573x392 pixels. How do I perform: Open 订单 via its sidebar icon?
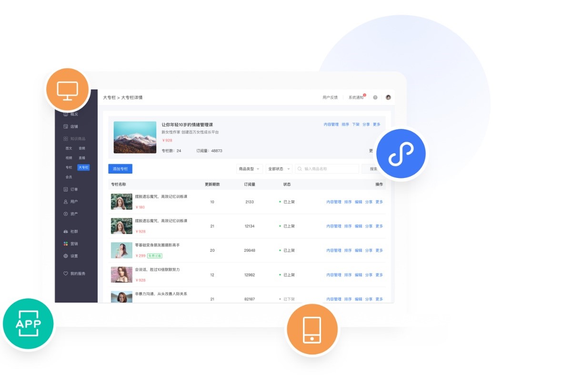click(66, 189)
